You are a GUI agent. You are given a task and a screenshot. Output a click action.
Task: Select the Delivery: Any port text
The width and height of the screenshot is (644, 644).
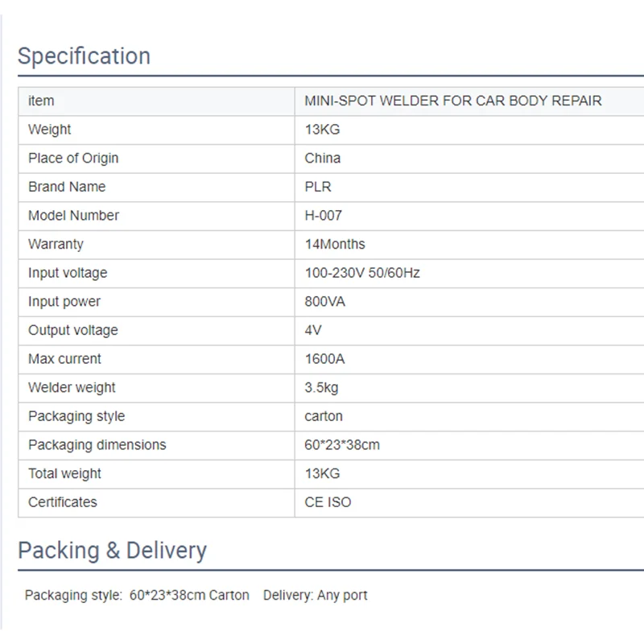click(x=315, y=596)
